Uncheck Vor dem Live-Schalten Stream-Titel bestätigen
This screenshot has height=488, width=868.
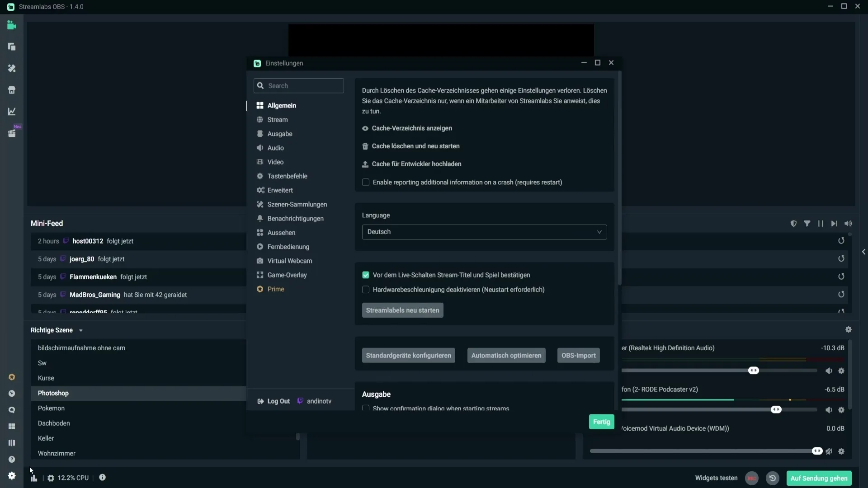366,275
